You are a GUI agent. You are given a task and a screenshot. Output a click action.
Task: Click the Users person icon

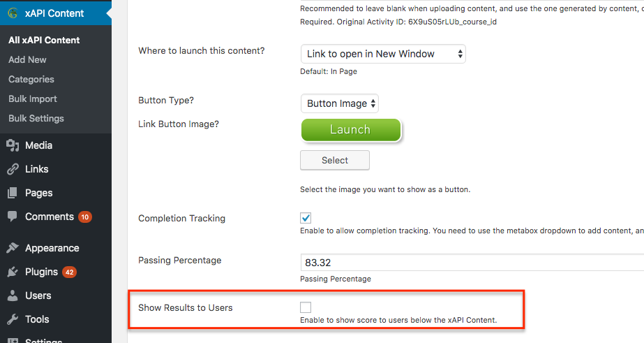tap(13, 295)
